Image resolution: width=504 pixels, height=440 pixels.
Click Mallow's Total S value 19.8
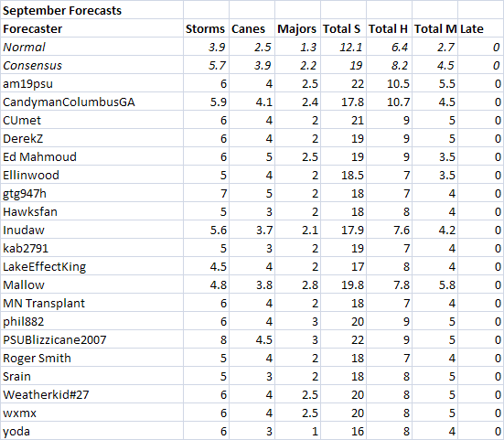[343, 284]
